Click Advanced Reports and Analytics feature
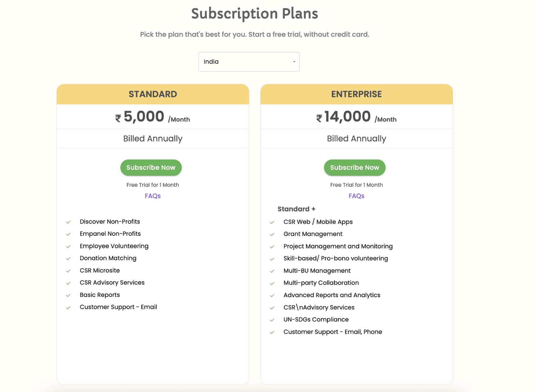The height and width of the screenshot is (392, 536). [x=332, y=295]
